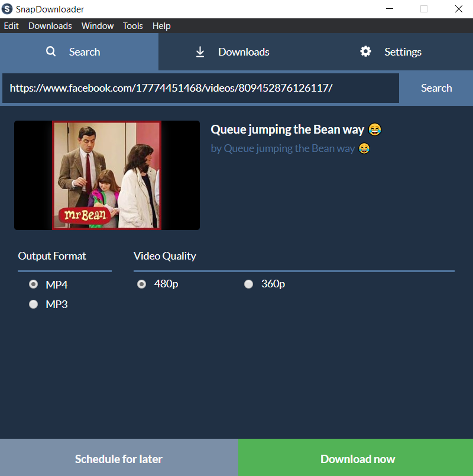
Task: Click the Facebook video URL input field
Action: (x=200, y=88)
